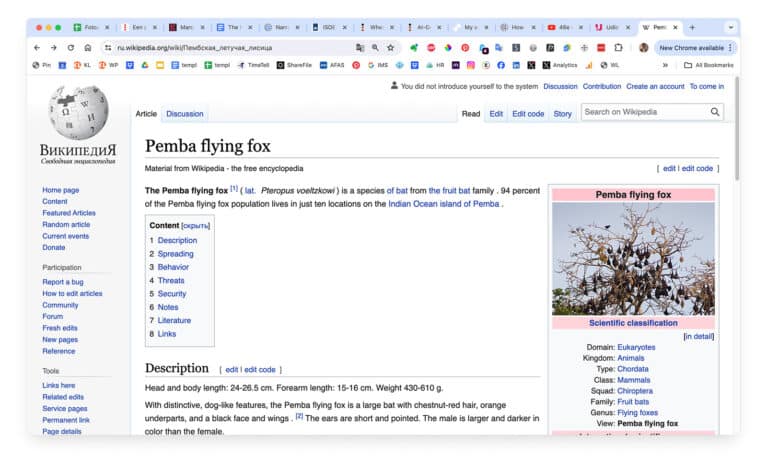Open the Story tab of the article
Screen dimensions: 767x470
pos(562,114)
